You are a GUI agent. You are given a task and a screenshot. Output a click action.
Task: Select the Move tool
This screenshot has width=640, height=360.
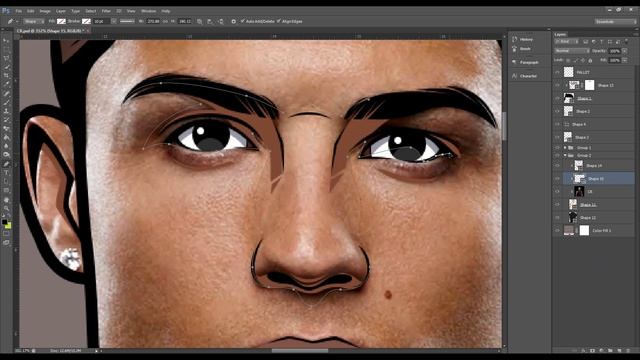[6, 41]
